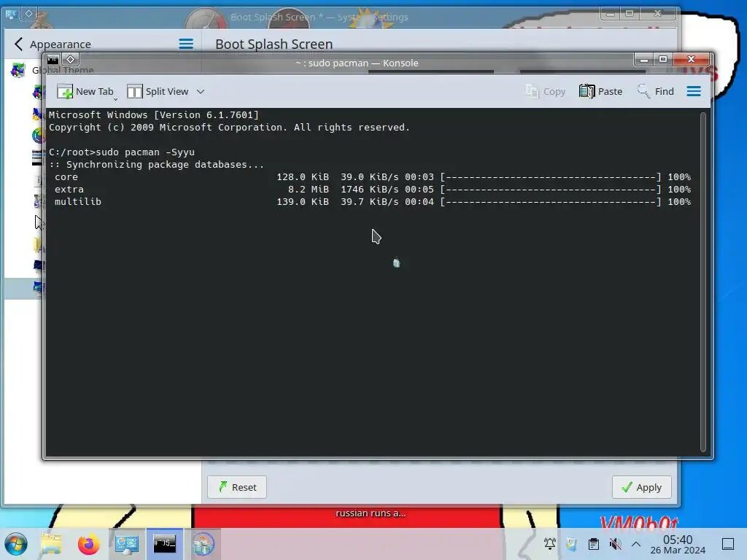Screen dimensions: 747x560
Task: Click the core progress bar in terminal
Action: 551,177
